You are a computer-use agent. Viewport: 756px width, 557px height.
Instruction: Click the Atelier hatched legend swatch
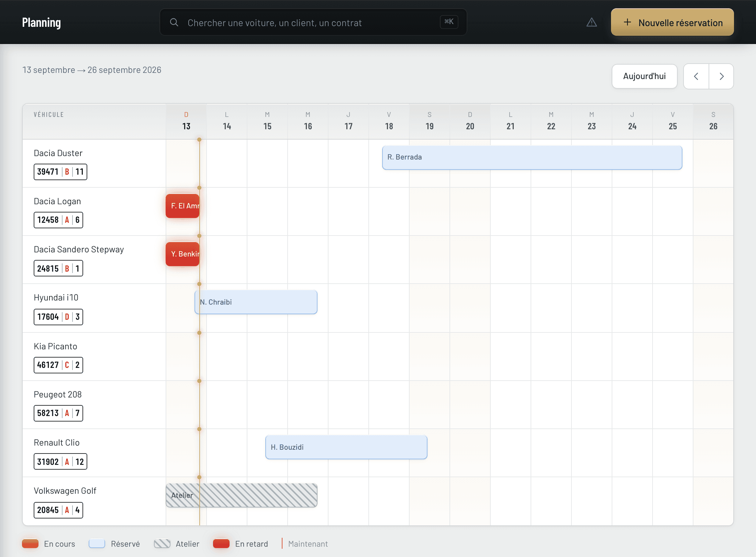point(162,544)
